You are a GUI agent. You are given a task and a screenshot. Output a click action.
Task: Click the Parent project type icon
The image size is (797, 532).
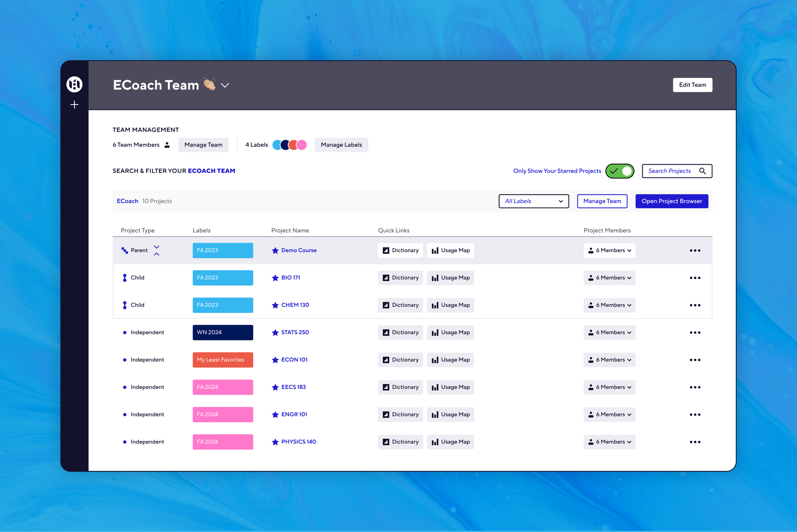point(125,250)
